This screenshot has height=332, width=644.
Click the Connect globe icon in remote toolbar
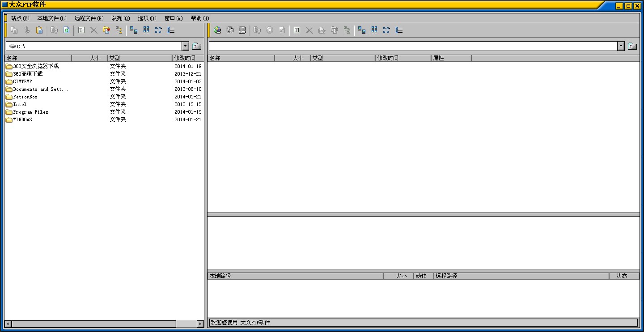217,30
